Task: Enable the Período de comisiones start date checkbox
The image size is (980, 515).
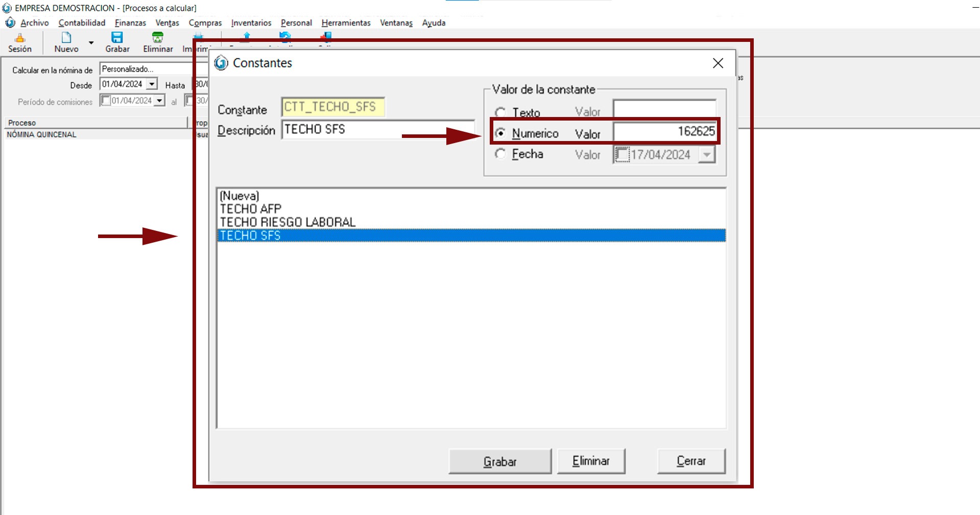Action: [x=106, y=101]
